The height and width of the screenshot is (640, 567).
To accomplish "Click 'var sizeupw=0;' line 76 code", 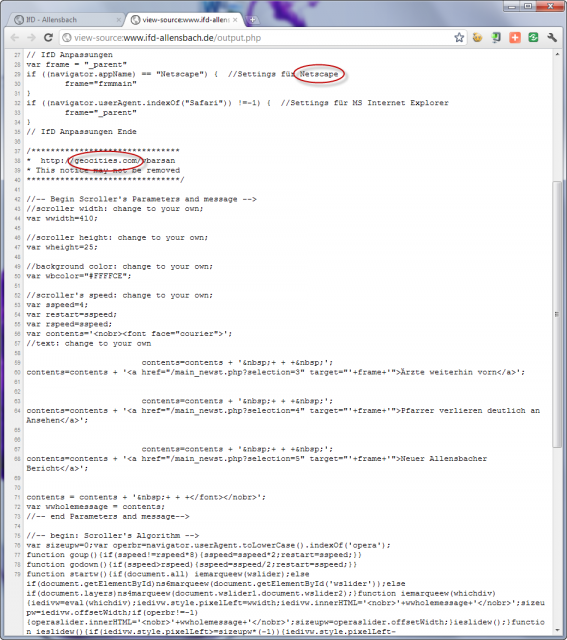I will [209, 545].
